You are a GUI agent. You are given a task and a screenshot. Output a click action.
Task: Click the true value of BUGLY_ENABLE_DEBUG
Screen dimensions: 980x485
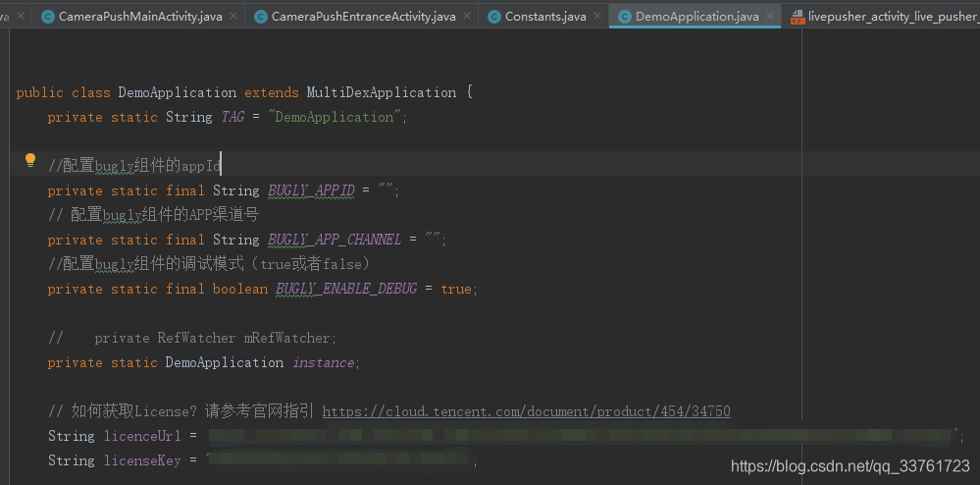click(456, 289)
